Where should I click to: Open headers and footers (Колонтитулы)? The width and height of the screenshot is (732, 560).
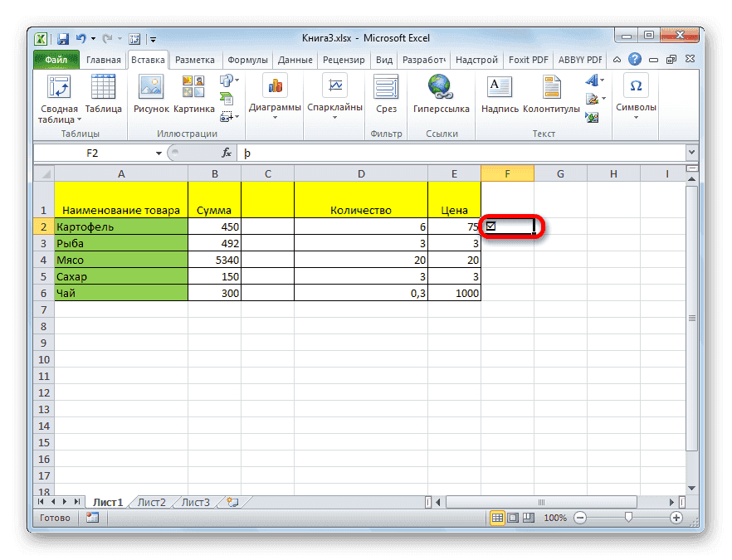(551, 95)
